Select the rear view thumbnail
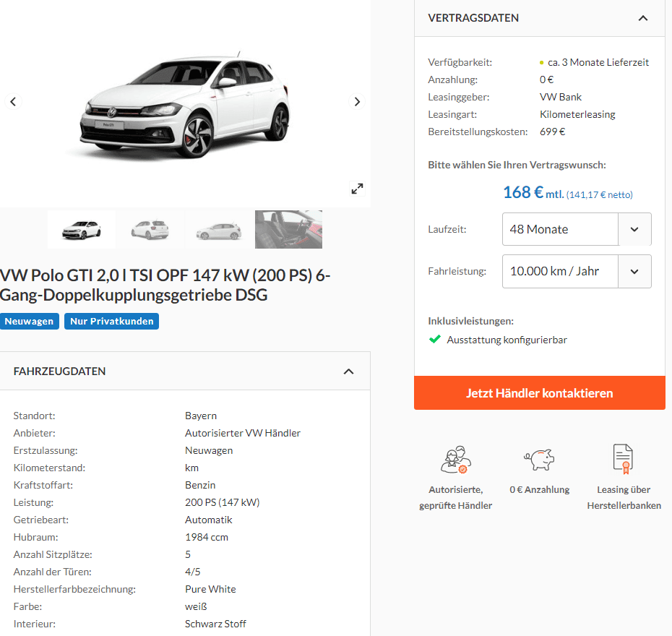 point(150,229)
